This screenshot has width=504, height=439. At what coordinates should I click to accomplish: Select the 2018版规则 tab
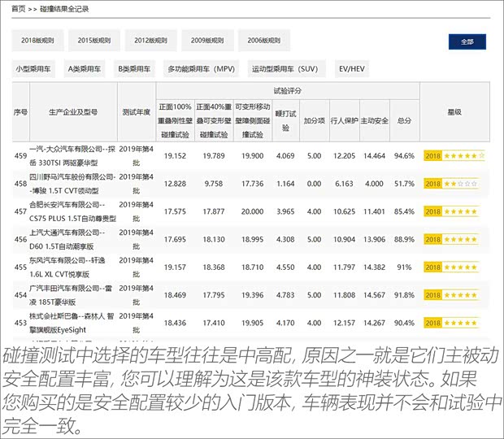pyautogui.click(x=37, y=41)
